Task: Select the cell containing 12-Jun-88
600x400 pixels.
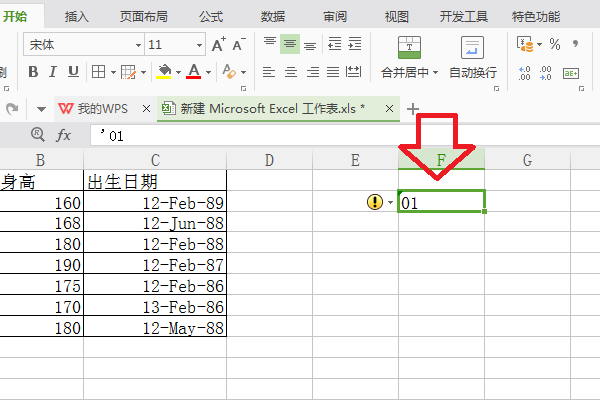Action: pyautogui.click(x=155, y=223)
